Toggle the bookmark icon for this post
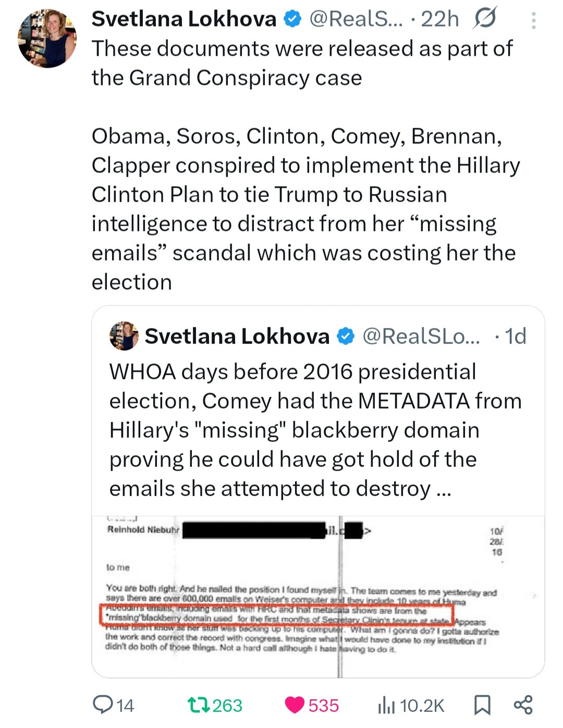 coord(482,705)
